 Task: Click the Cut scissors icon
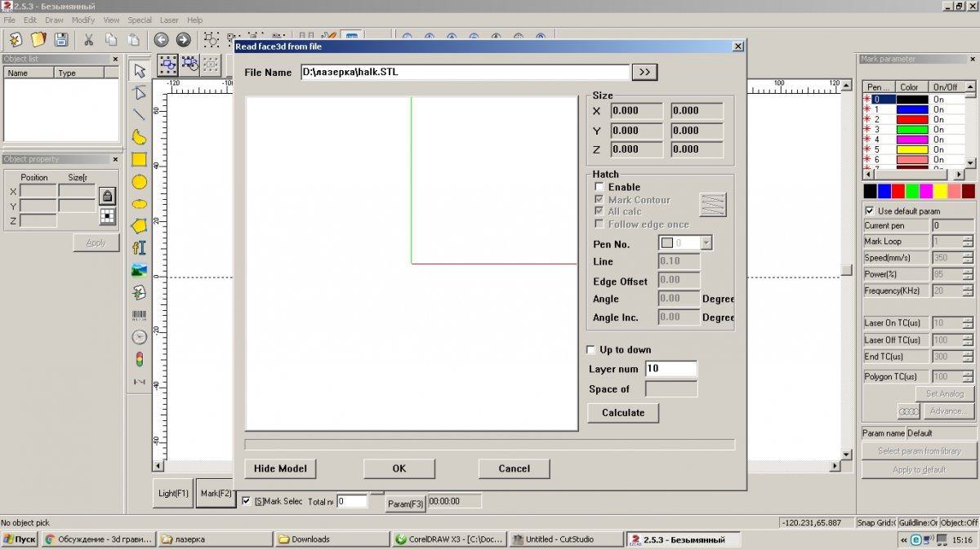coord(88,39)
